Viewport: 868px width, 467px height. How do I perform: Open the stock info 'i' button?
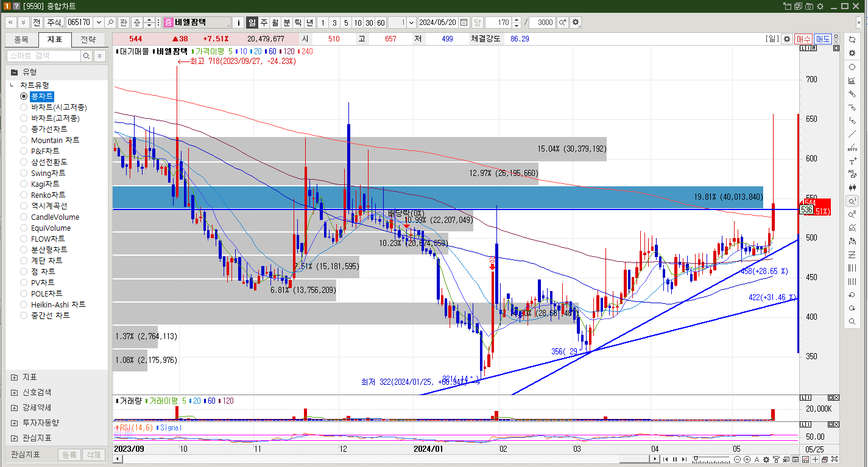click(x=238, y=23)
